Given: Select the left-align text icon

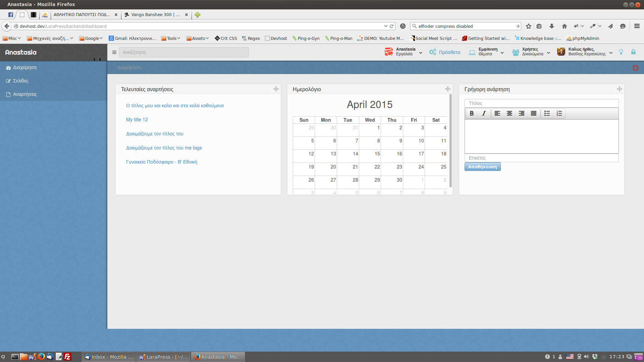Looking at the screenshot, I should click(x=497, y=114).
